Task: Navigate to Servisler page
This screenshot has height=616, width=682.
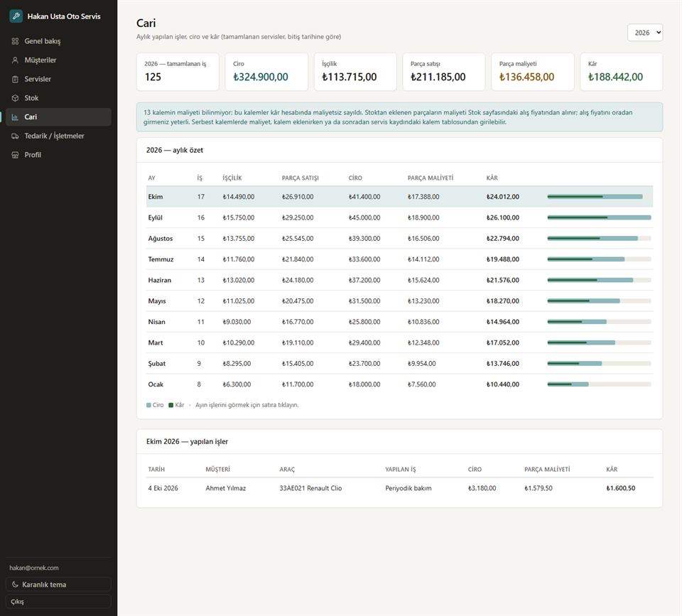Action: [58, 79]
